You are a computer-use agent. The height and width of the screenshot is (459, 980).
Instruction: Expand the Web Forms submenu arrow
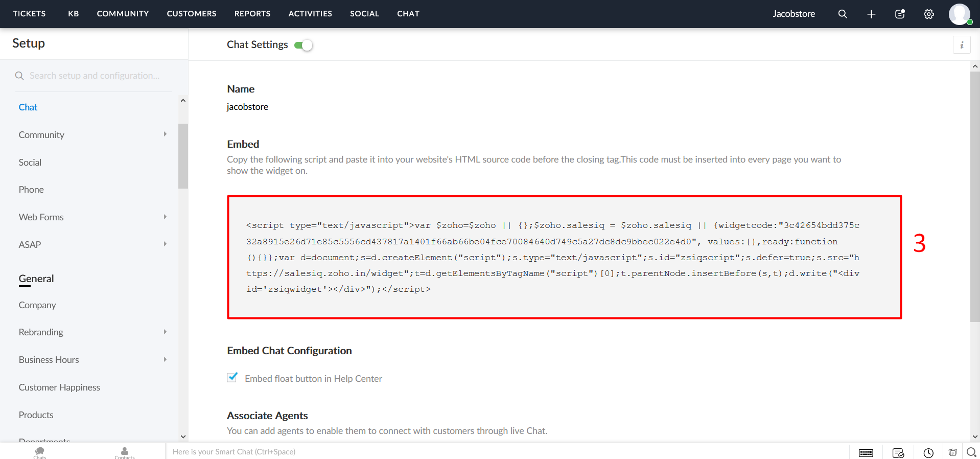(165, 217)
